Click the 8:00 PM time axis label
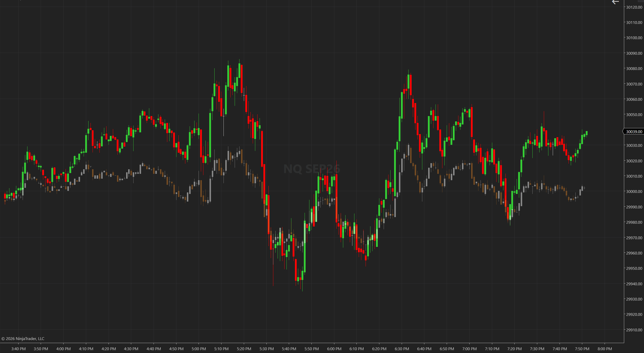 605,349
